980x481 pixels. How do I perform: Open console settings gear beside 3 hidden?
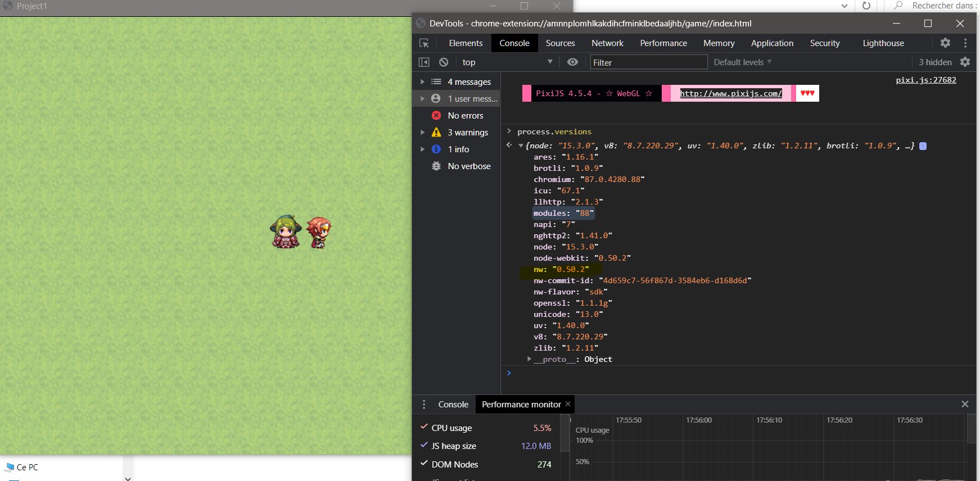click(965, 62)
